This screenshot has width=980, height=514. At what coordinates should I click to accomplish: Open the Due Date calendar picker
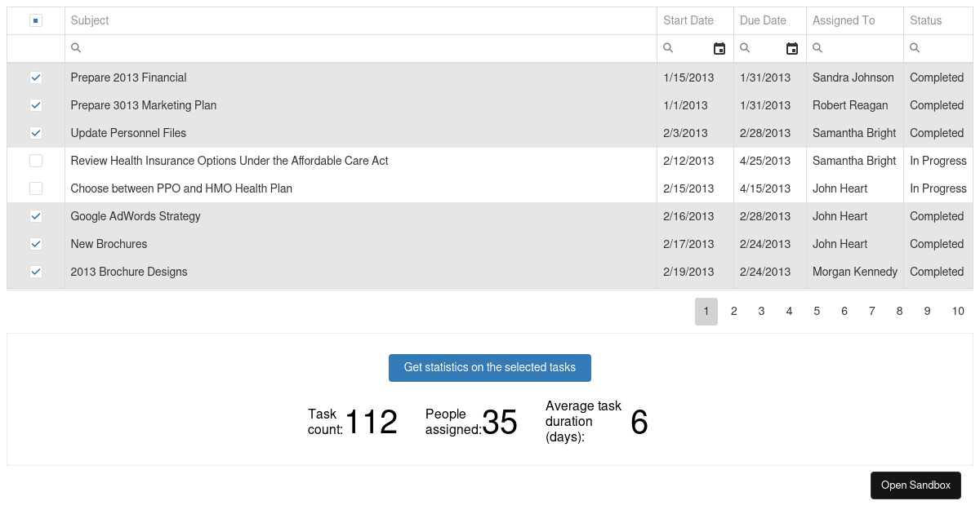[791, 49]
